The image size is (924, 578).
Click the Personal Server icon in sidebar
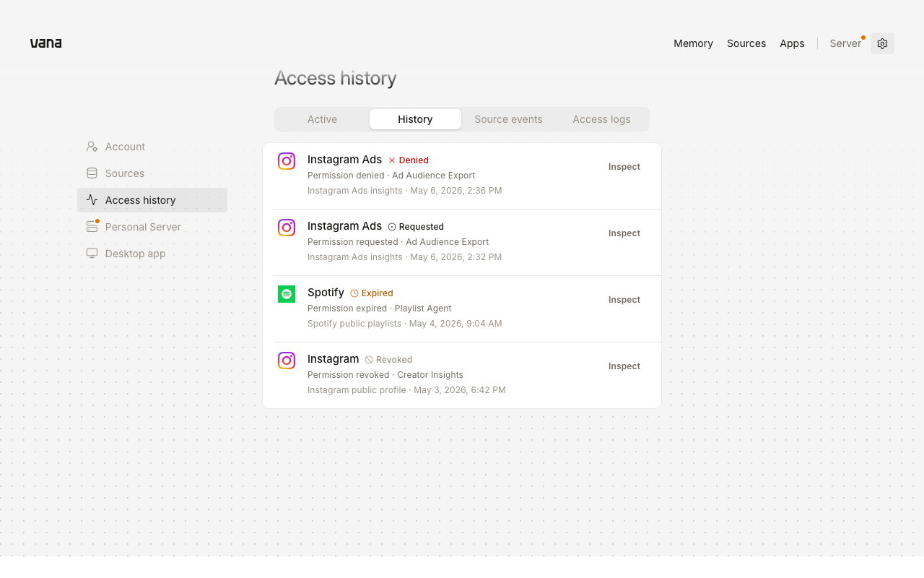tap(92, 227)
